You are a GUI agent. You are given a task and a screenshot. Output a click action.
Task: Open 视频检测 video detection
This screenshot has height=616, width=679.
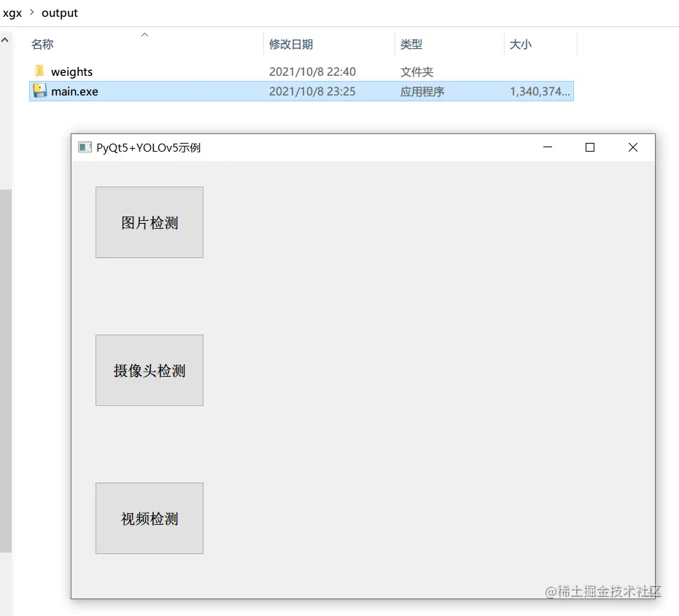(x=150, y=518)
